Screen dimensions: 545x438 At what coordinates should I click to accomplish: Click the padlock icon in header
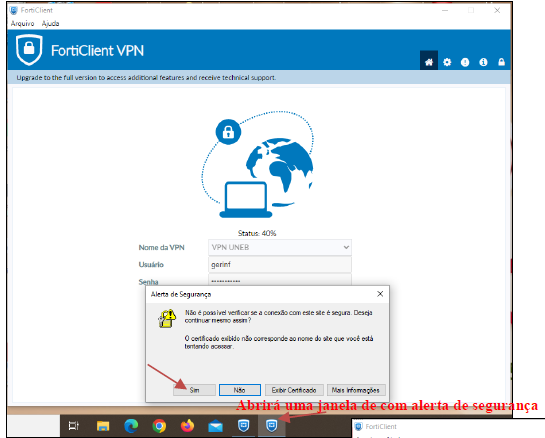(x=501, y=62)
